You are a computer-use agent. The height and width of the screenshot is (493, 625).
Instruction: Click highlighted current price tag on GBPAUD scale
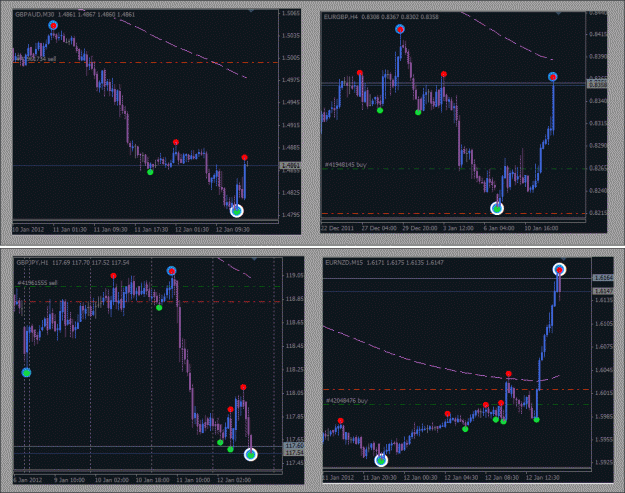coord(291,165)
